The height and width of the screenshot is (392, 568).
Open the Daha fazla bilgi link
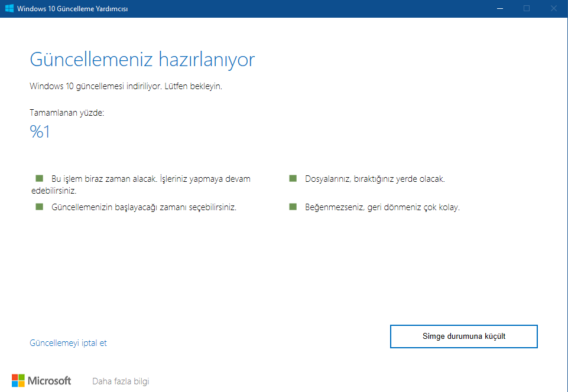[121, 381]
